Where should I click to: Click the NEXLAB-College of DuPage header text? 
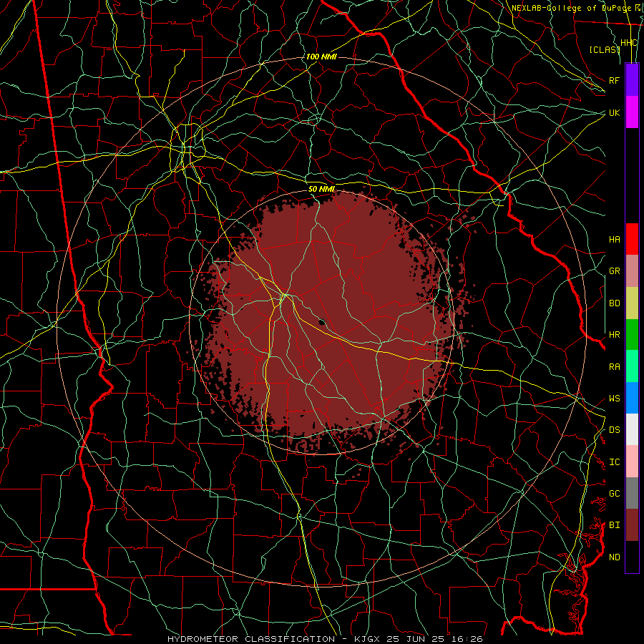pyautogui.click(x=572, y=8)
